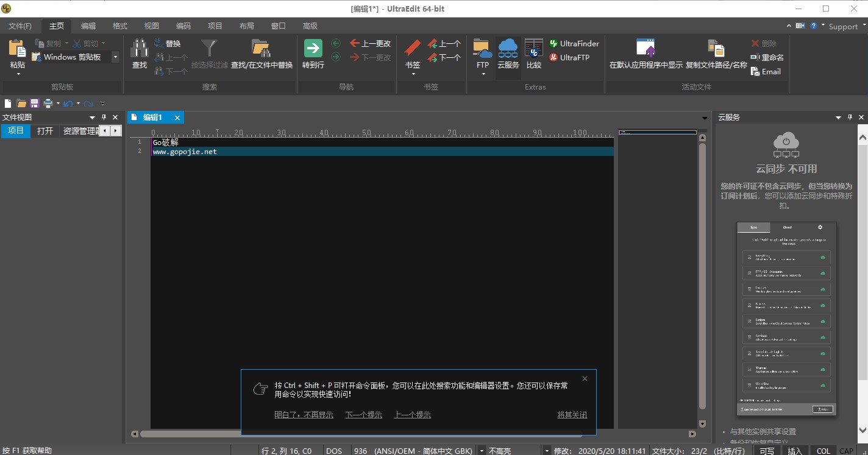
Task: Click the 将其关闭 link
Action: (x=572, y=415)
